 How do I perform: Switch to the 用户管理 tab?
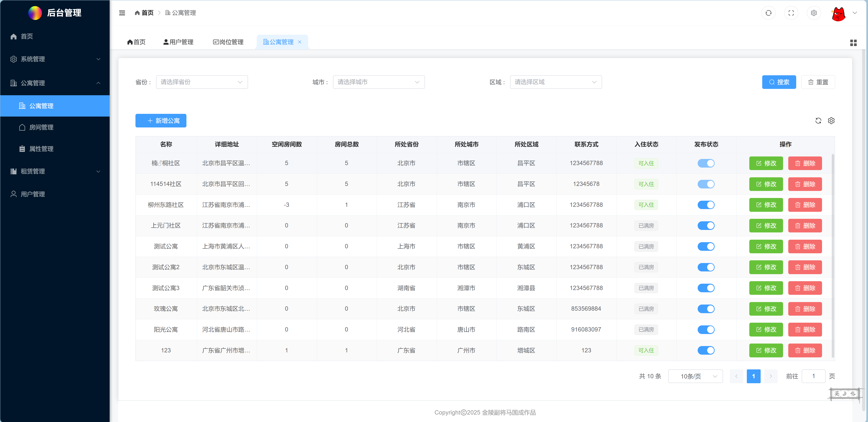click(178, 42)
